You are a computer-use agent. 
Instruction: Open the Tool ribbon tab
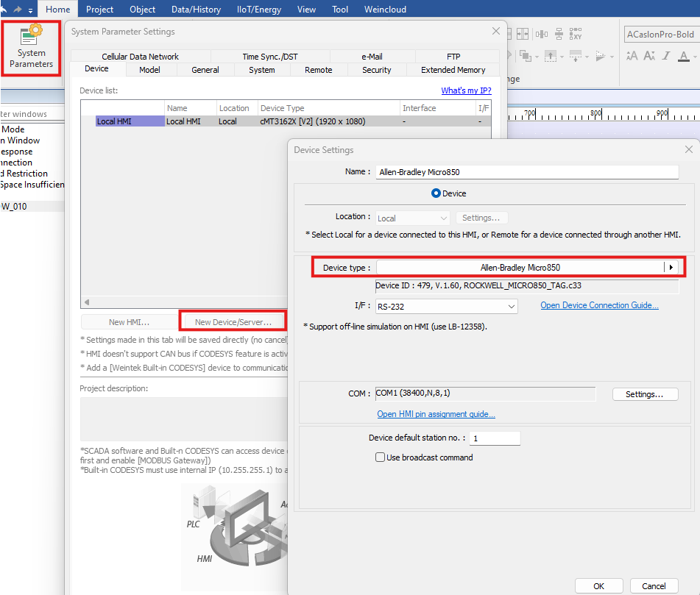340,9
